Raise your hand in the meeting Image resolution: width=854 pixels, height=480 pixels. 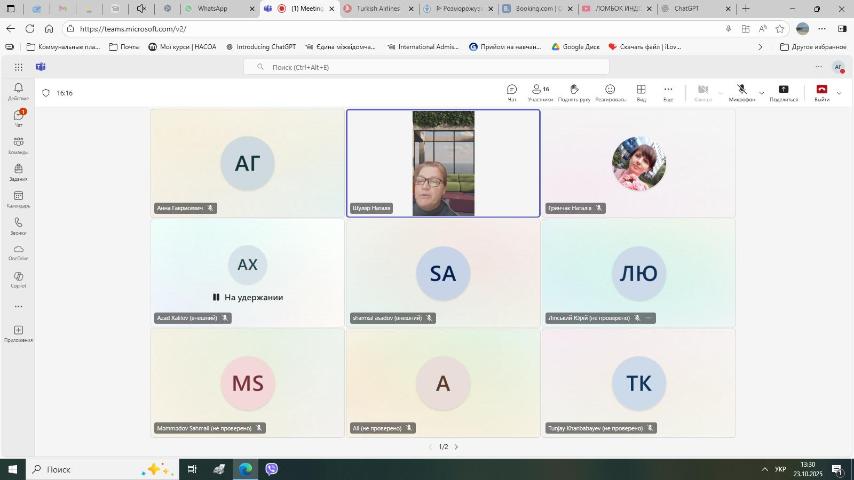click(574, 91)
